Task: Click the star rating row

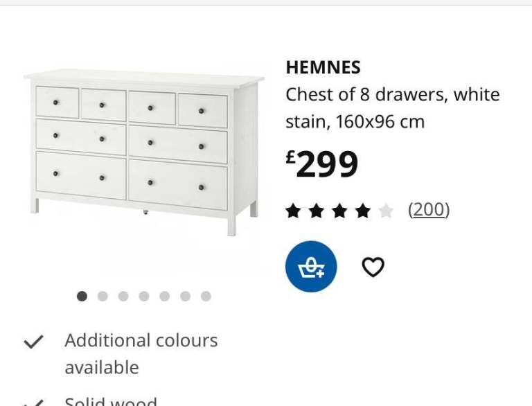Action: (x=339, y=211)
